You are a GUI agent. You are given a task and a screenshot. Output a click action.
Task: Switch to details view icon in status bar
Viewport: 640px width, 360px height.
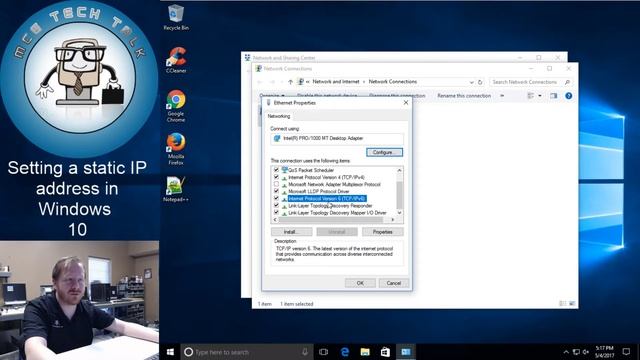pos(562,304)
